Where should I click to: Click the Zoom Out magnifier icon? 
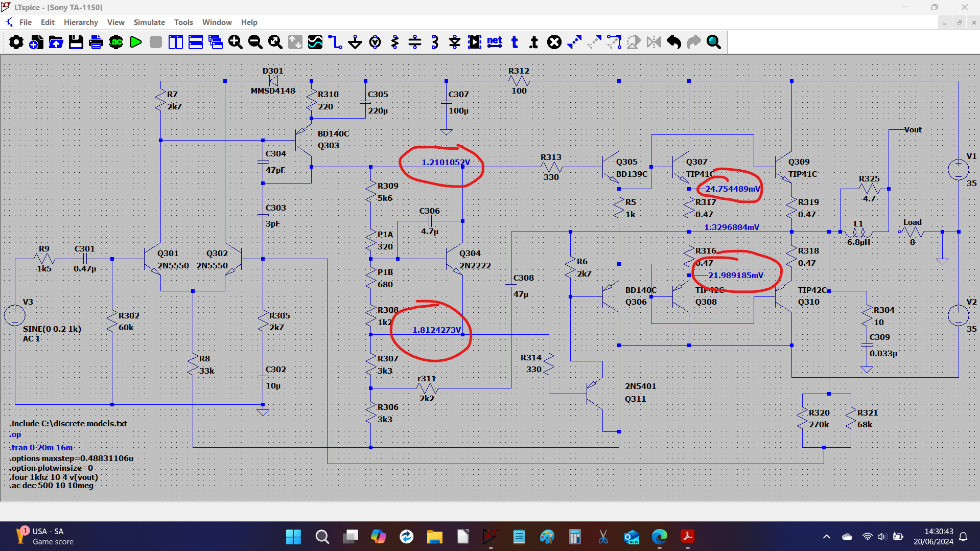coord(255,42)
